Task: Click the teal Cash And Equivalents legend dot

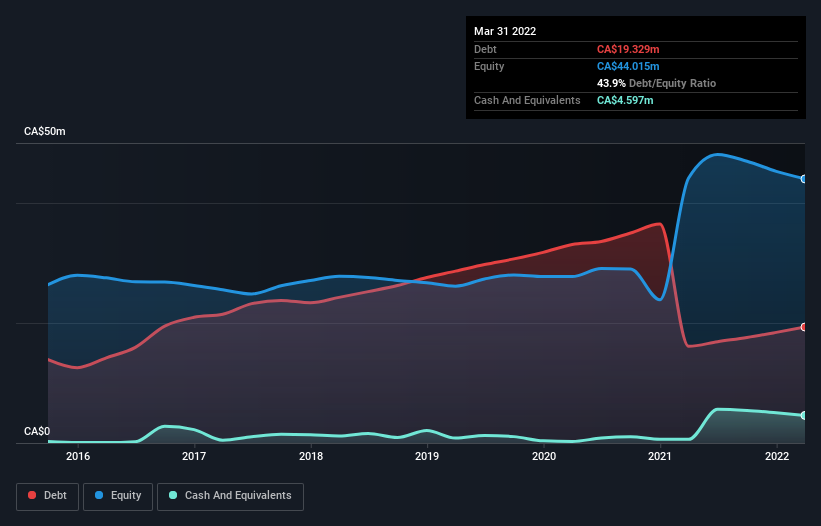Action: pos(173,495)
